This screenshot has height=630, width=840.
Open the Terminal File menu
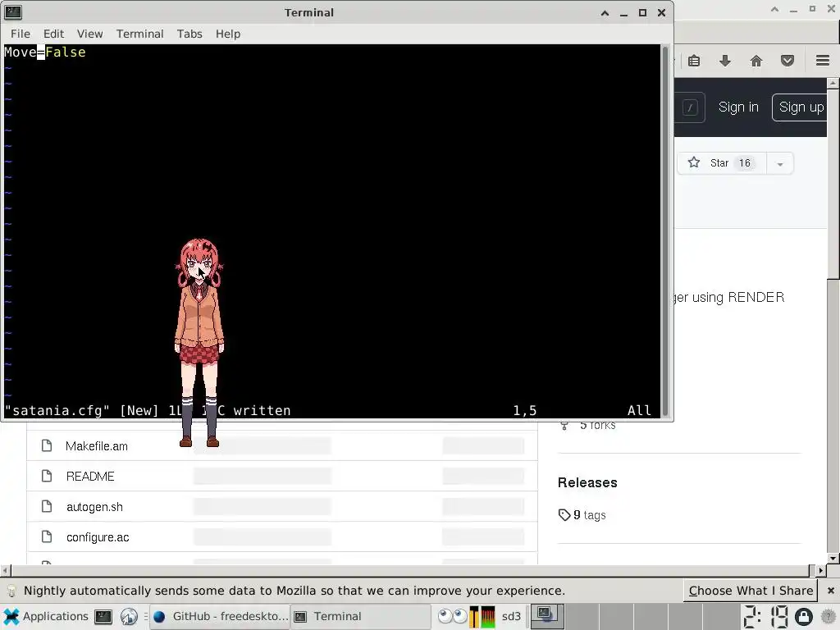[21, 34]
